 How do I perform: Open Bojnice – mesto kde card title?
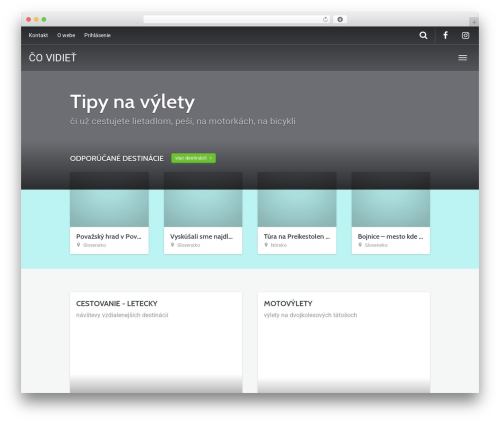click(390, 236)
